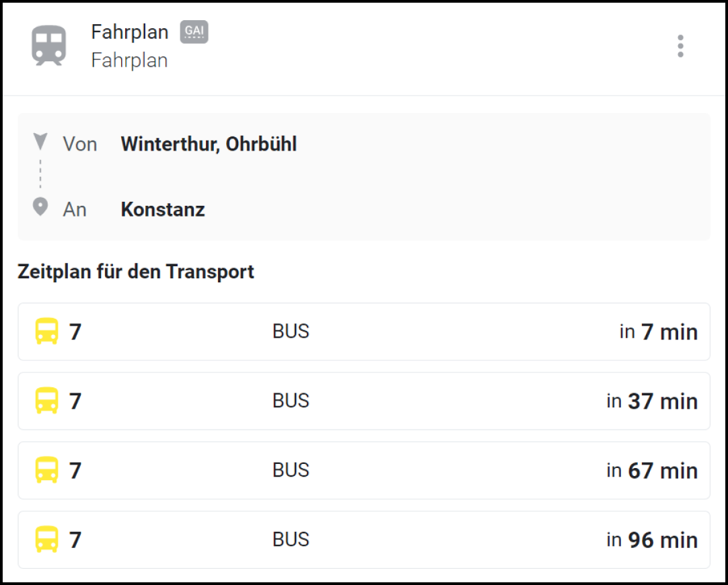
Task: Click the gray train icon in header
Action: tap(49, 45)
